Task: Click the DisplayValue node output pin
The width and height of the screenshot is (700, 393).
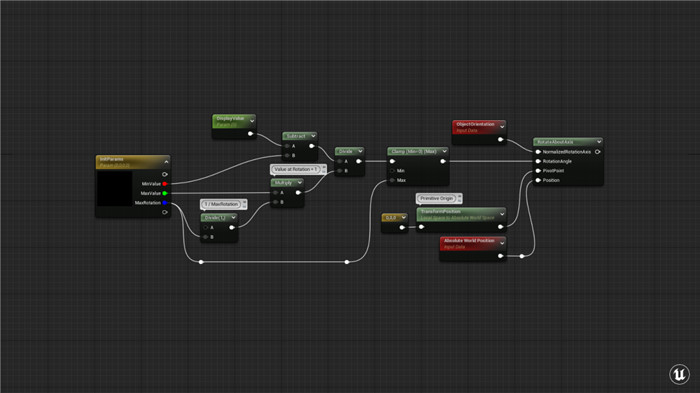Action: tap(250, 134)
